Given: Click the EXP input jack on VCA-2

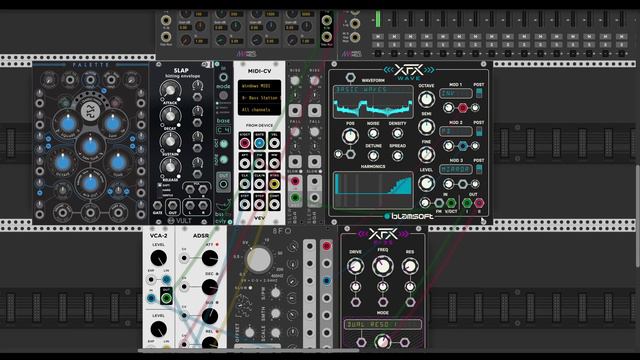Looking at the screenshot, I should 151,280.
